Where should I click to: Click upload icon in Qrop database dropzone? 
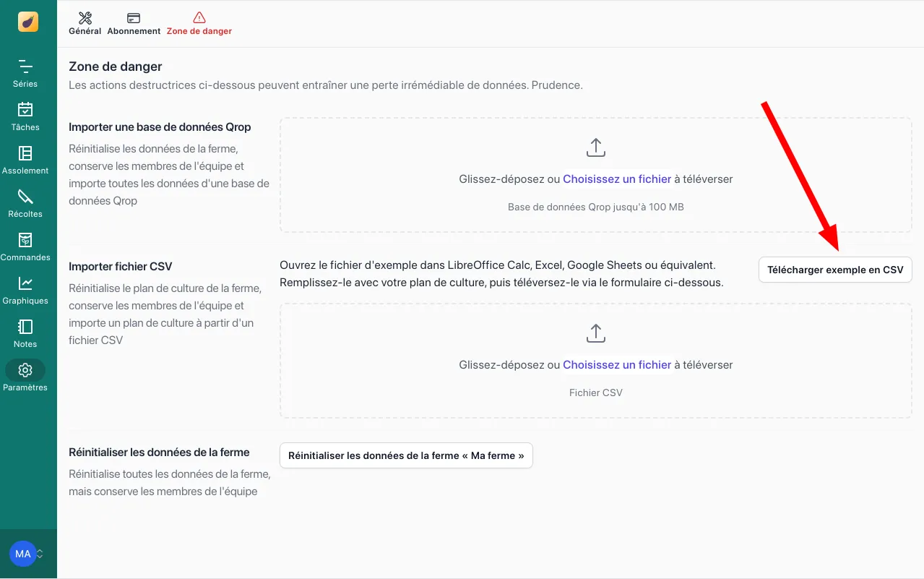coord(595,147)
